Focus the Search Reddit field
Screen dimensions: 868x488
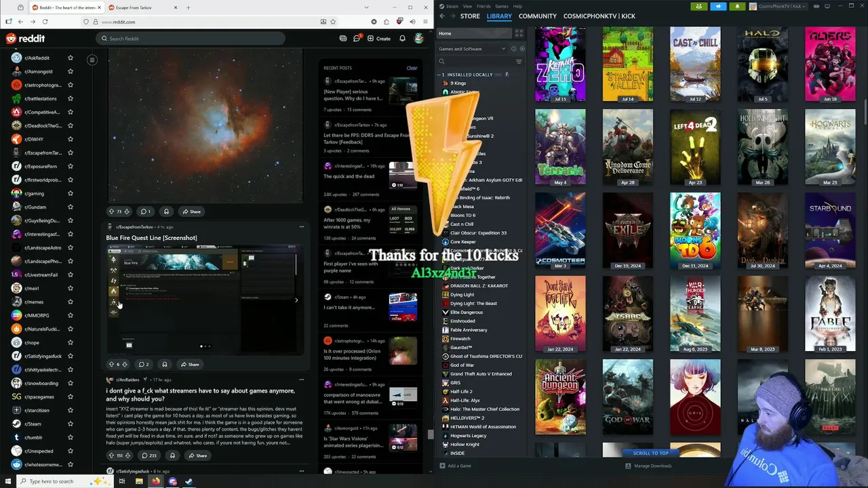coord(190,39)
